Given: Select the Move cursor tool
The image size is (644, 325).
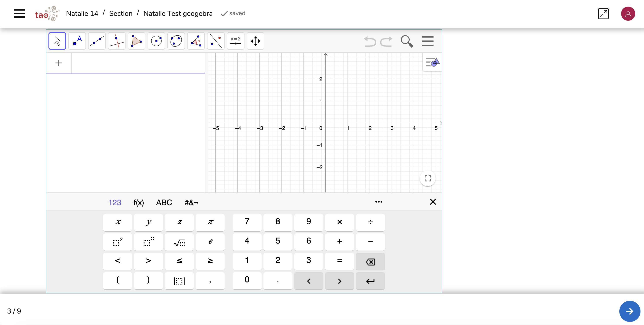Looking at the screenshot, I should 57,41.
